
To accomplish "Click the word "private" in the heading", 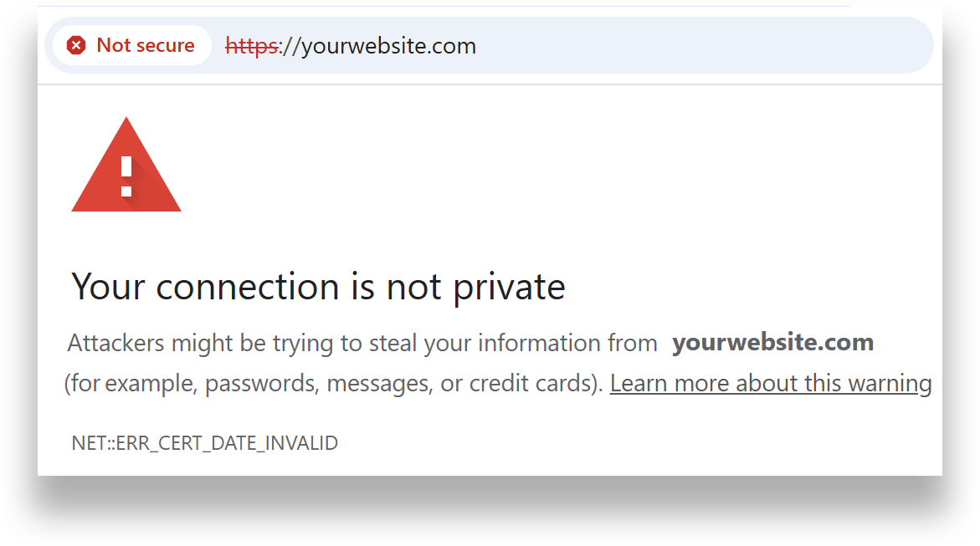I will click(x=509, y=287).
